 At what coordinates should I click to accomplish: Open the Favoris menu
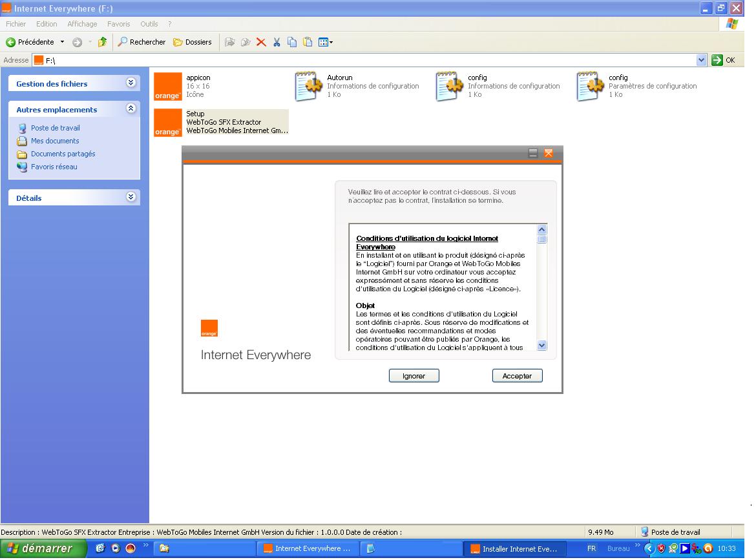tap(119, 24)
